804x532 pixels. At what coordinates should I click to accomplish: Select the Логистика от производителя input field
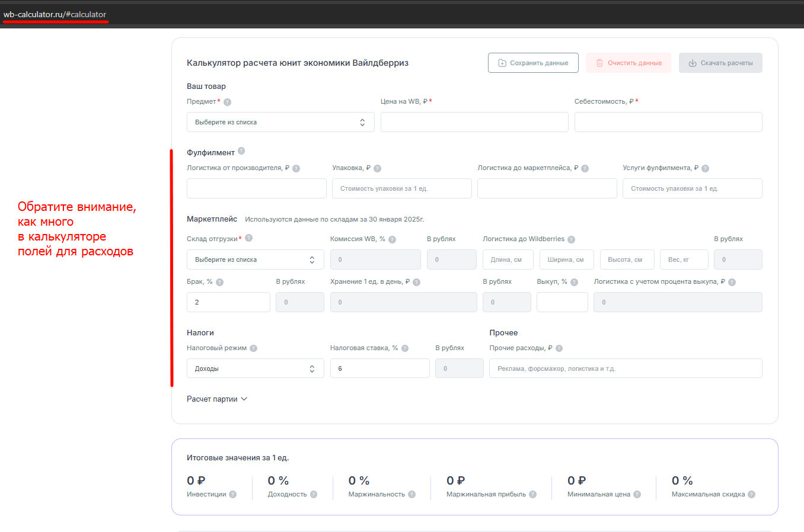point(257,188)
